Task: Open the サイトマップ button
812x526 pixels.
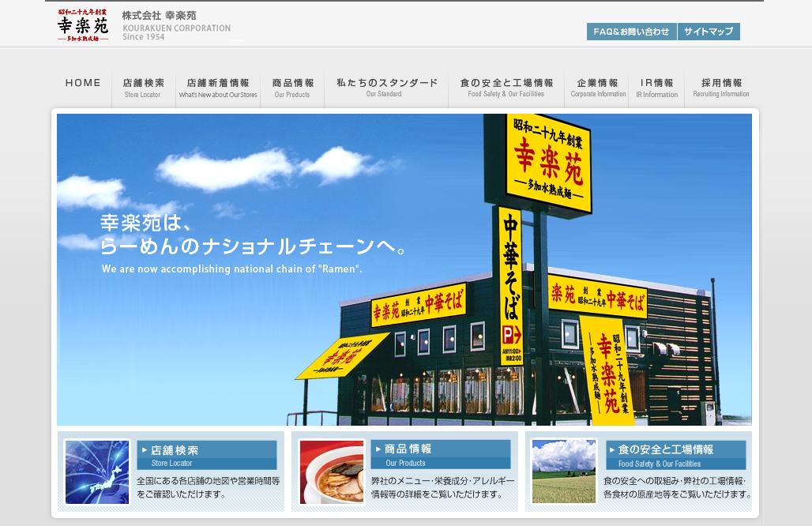Action: click(x=709, y=32)
